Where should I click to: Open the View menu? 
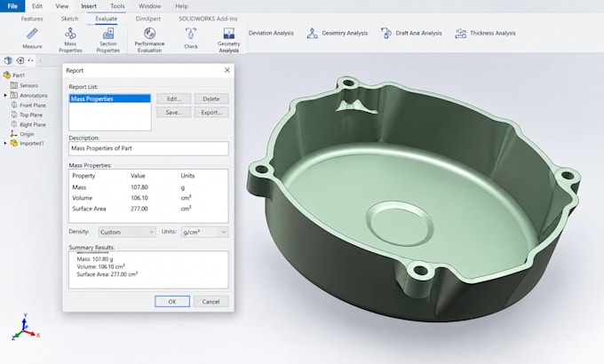61,6
